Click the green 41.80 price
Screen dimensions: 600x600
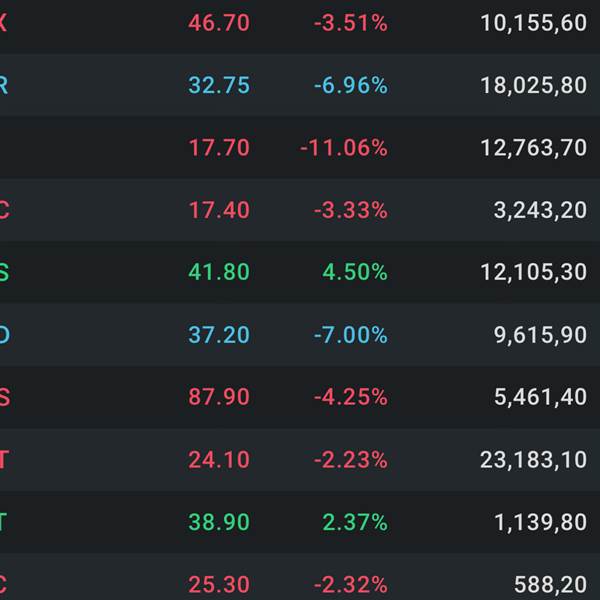[x=219, y=272]
